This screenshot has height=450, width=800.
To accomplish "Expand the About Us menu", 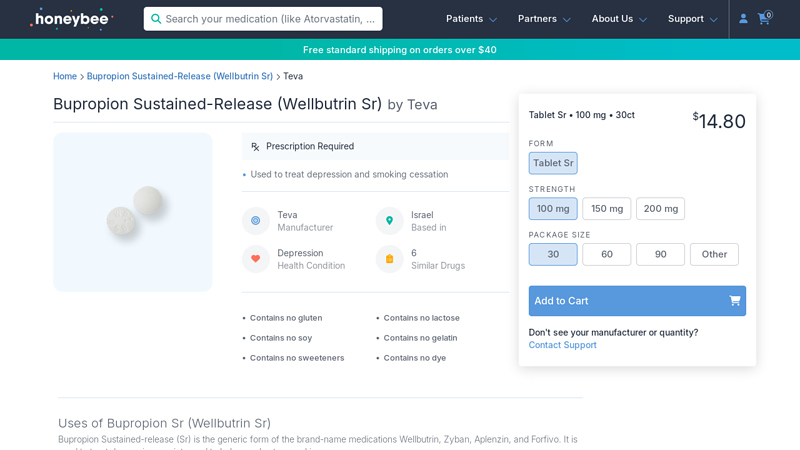I will [x=619, y=19].
